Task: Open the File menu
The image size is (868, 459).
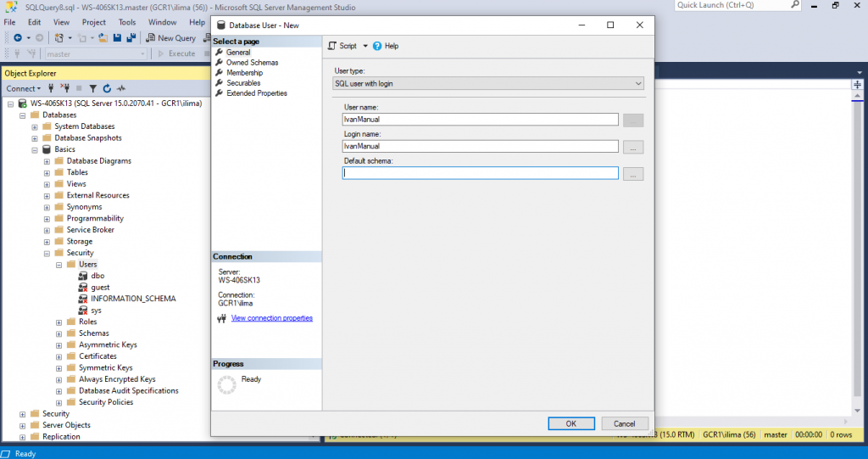Action: point(10,22)
